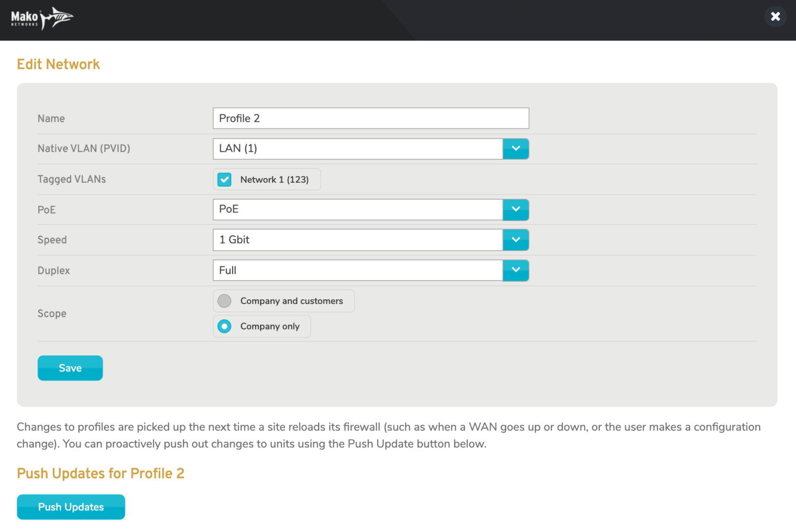Click the Speed dropdown chevron icon
The height and width of the screenshot is (532, 796).
[516, 239]
